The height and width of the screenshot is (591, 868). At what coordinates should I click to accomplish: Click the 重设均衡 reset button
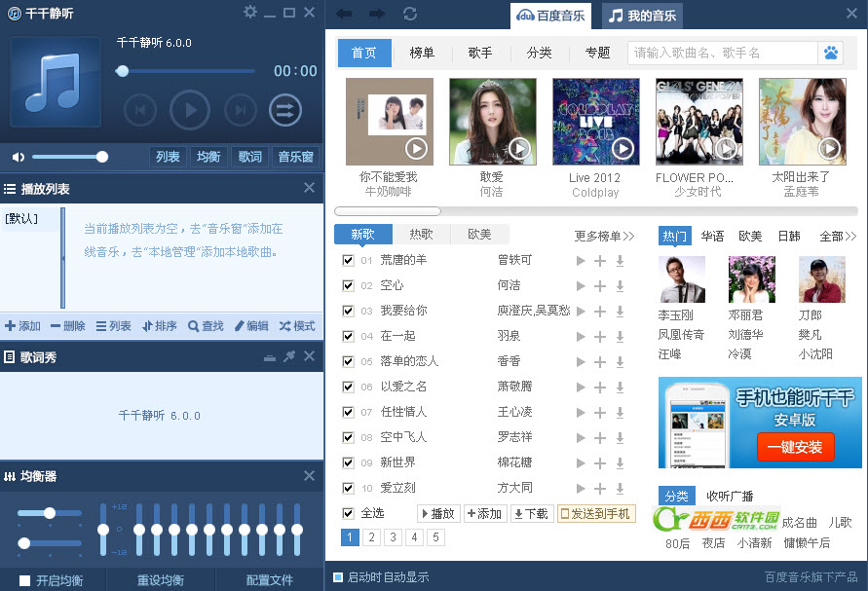click(x=161, y=580)
